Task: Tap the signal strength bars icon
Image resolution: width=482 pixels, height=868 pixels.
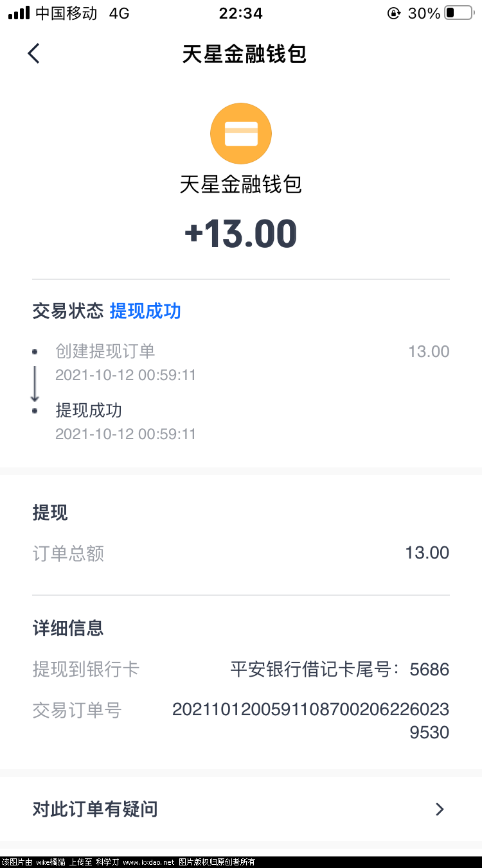Action: coord(19,13)
